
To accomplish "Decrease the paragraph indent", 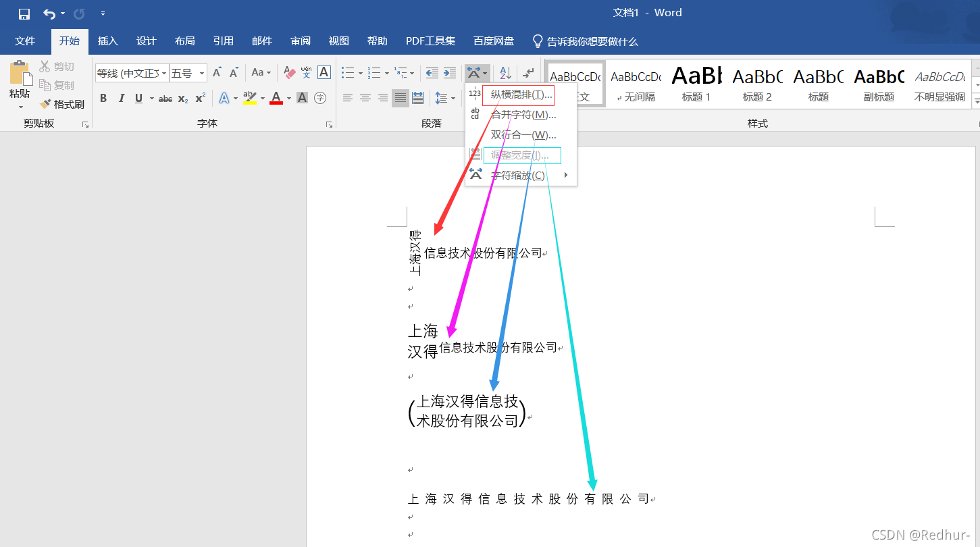I will 432,73.
